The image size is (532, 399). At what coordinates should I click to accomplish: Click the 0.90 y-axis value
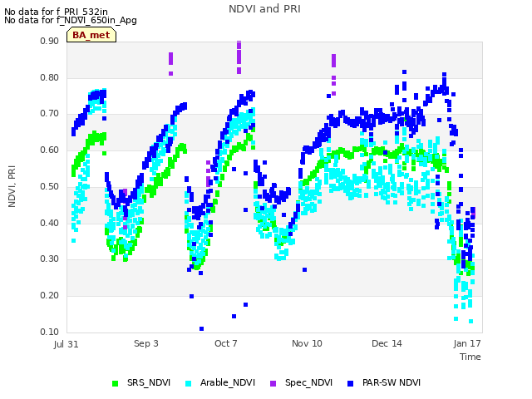[50, 41]
